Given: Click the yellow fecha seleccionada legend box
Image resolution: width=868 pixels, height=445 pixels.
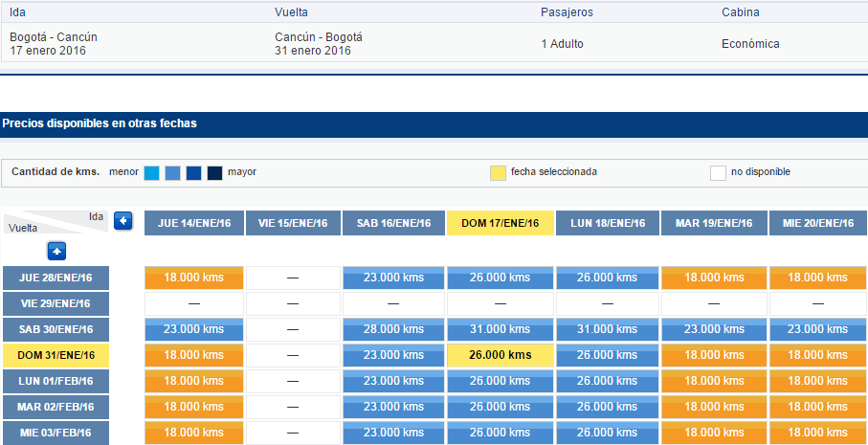Looking at the screenshot, I should (x=499, y=173).
